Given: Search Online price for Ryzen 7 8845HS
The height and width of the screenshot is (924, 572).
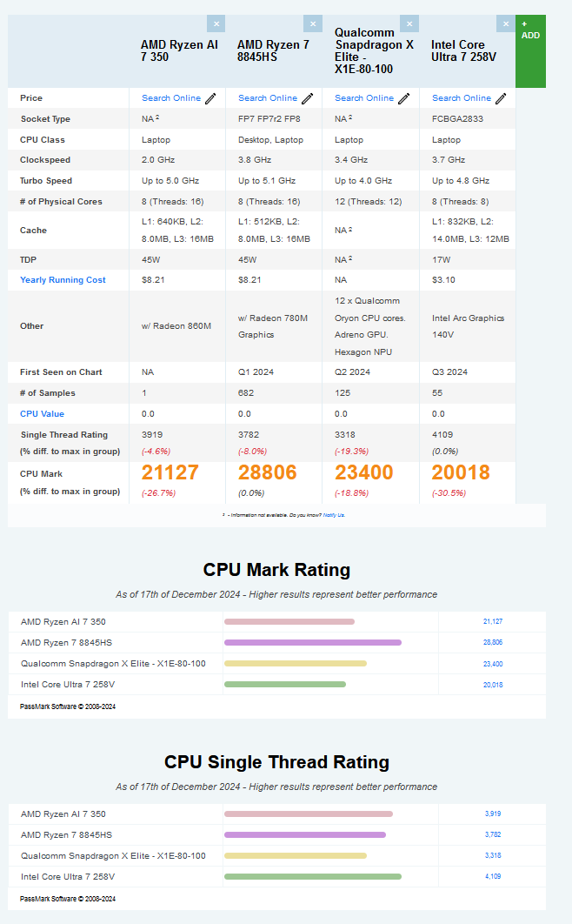Looking at the screenshot, I should (x=268, y=97).
